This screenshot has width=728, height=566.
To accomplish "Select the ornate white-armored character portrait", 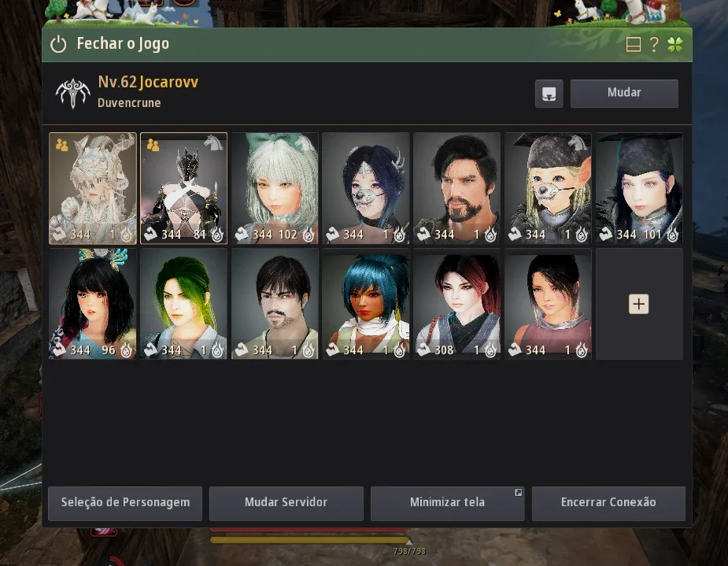I will [93, 188].
